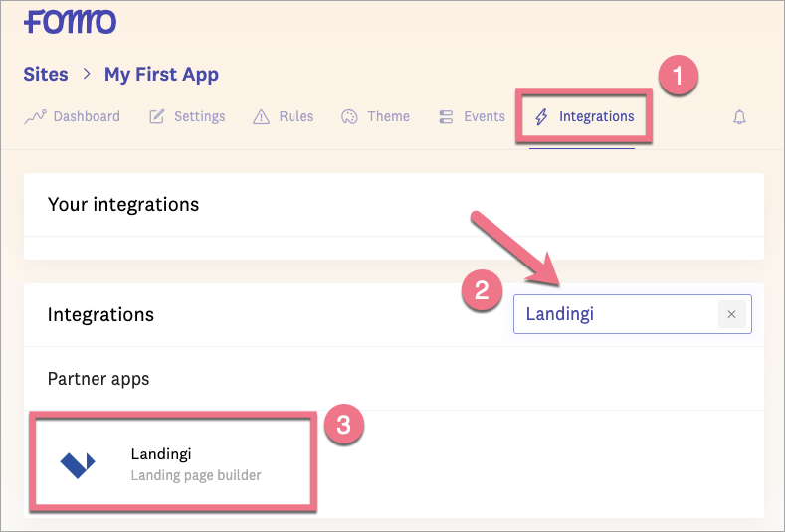Image resolution: width=785 pixels, height=532 pixels.
Task: Switch to the Settings tab
Action: 199,116
